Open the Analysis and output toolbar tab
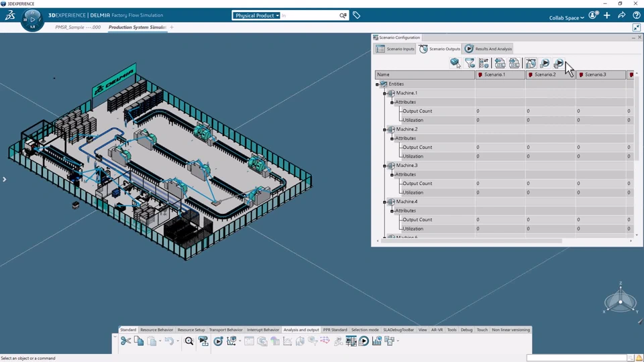Image resolution: width=644 pixels, height=362 pixels. point(301,330)
